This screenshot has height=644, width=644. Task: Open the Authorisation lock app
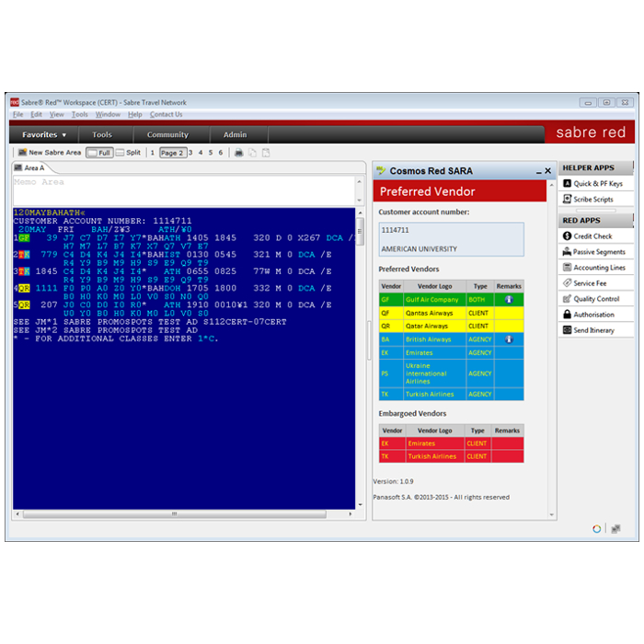coord(593,315)
